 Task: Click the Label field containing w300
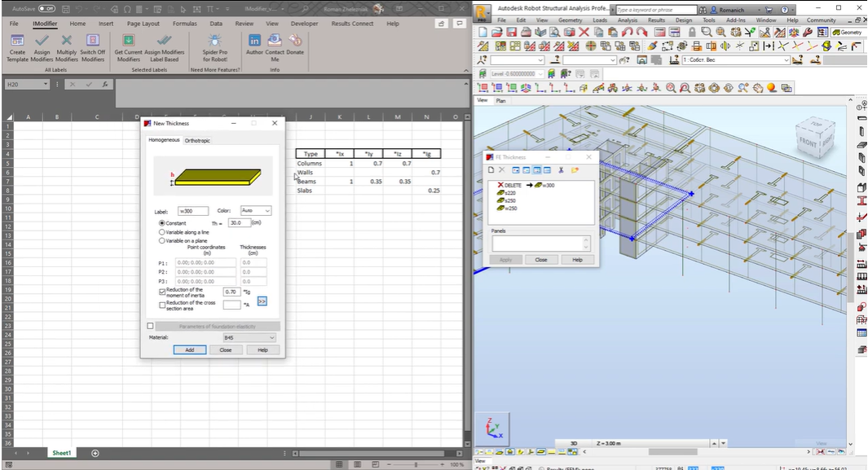(x=193, y=211)
